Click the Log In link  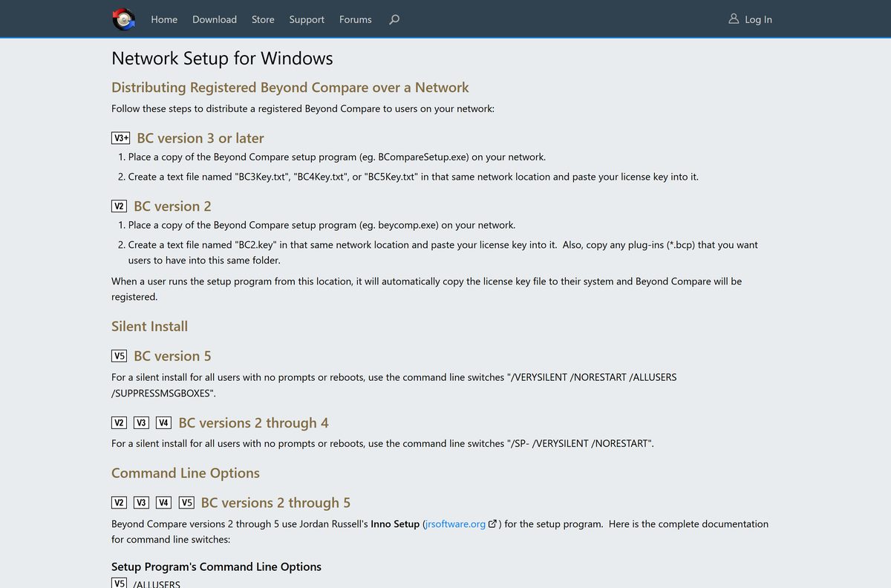point(750,19)
